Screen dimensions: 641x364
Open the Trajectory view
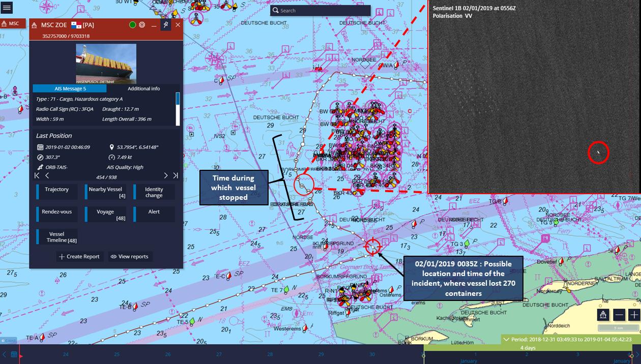57,192
